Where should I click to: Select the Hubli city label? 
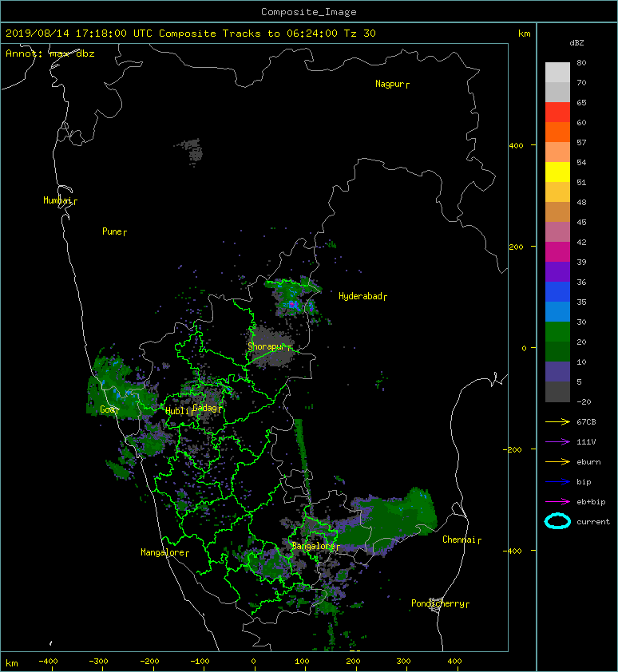177,411
